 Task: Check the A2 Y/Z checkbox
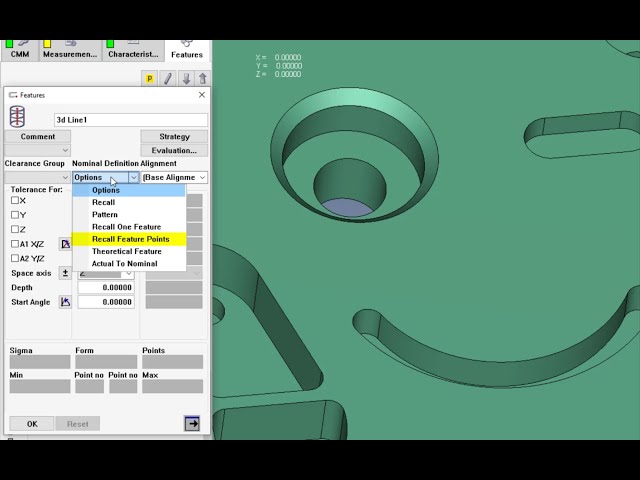point(15,258)
